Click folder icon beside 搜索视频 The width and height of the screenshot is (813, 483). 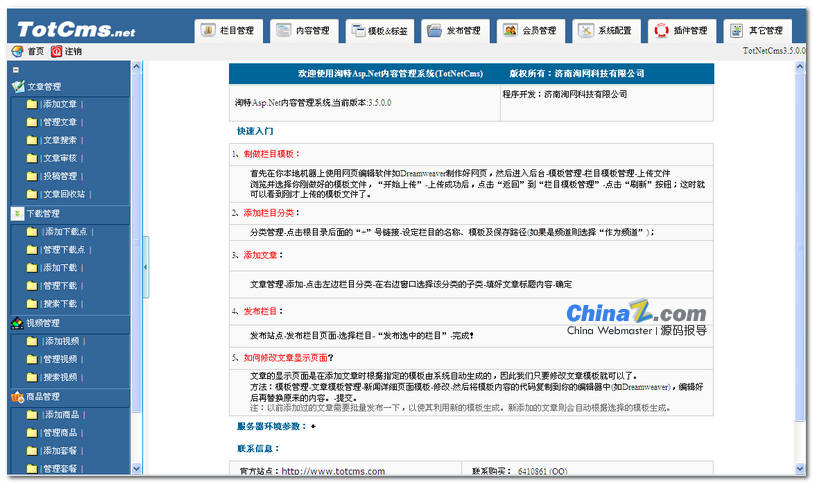(x=32, y=377)
